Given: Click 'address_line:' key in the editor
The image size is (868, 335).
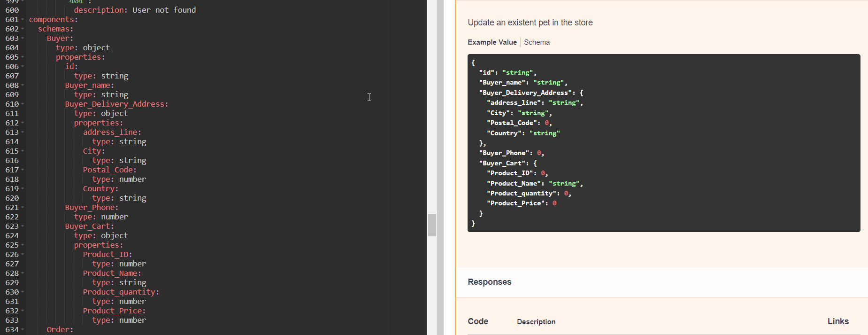Looking at the screenshot, I should [x=112, y=132].
